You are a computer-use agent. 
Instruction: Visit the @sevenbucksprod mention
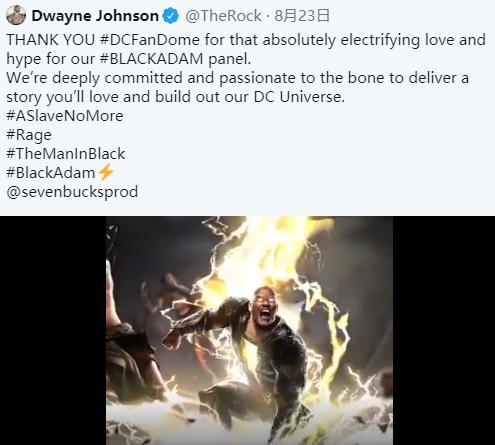pos(72,192)
